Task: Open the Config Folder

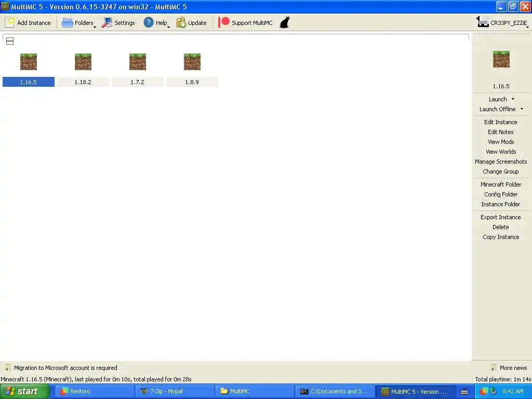Action: pos(501,194)
